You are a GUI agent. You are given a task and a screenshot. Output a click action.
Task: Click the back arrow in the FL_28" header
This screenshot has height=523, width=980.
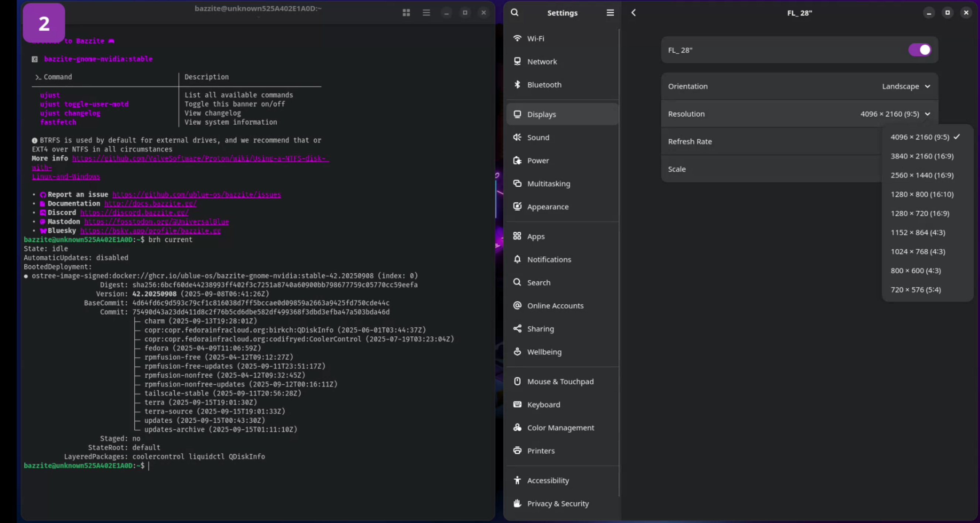pos(633,13)
